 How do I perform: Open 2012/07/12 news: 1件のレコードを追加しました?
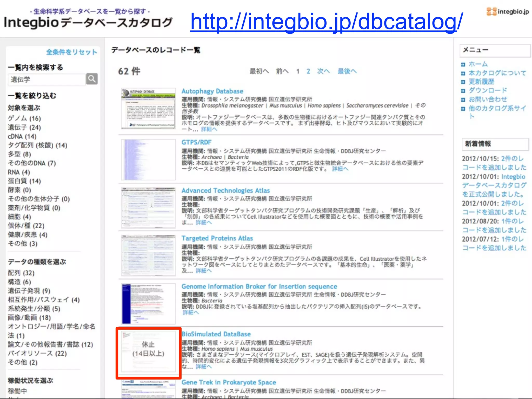coord(494,243)
